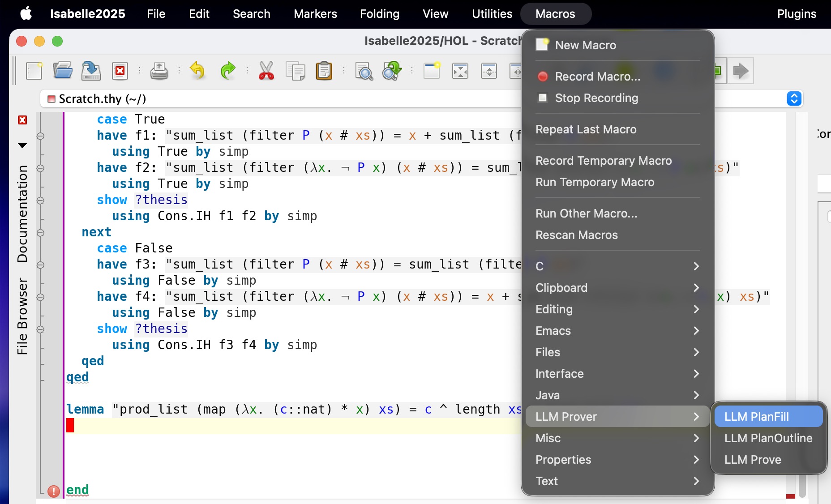This screenshot has width=831, height=504.
Task: Click the error marker beside 'end'
Action: 54,491
